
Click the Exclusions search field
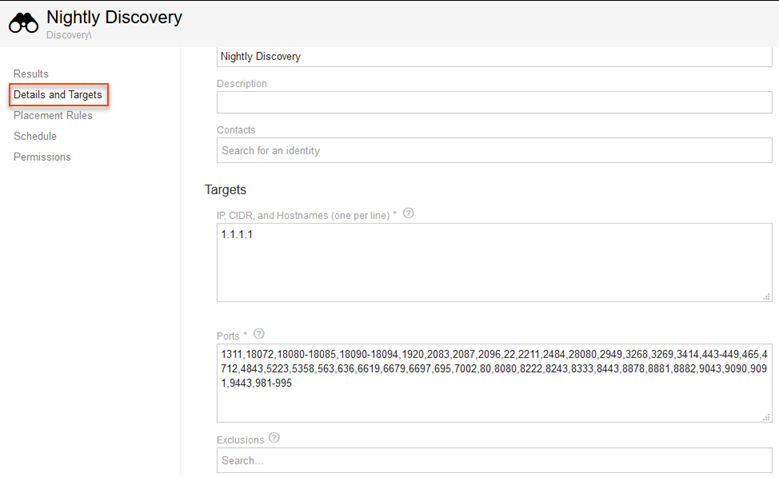coord(494,461)
